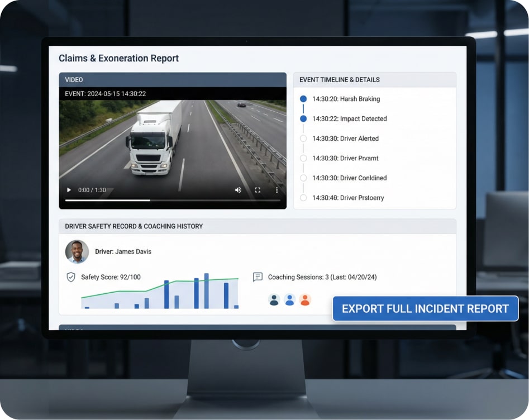Open the video's three-dot options menu
529x420 pixels.
(x=277, y=190)
